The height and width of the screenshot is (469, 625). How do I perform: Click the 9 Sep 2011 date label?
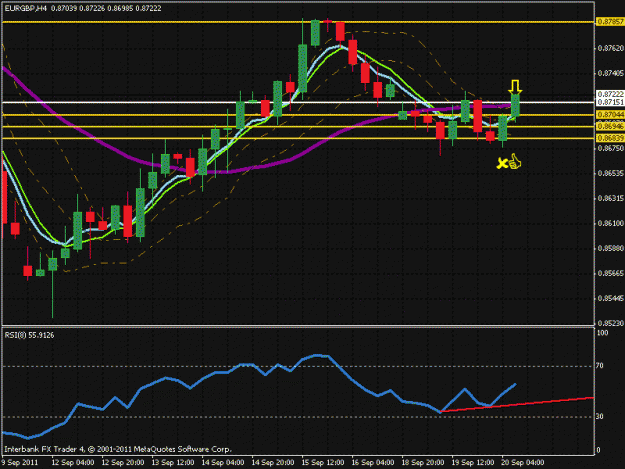20,463
